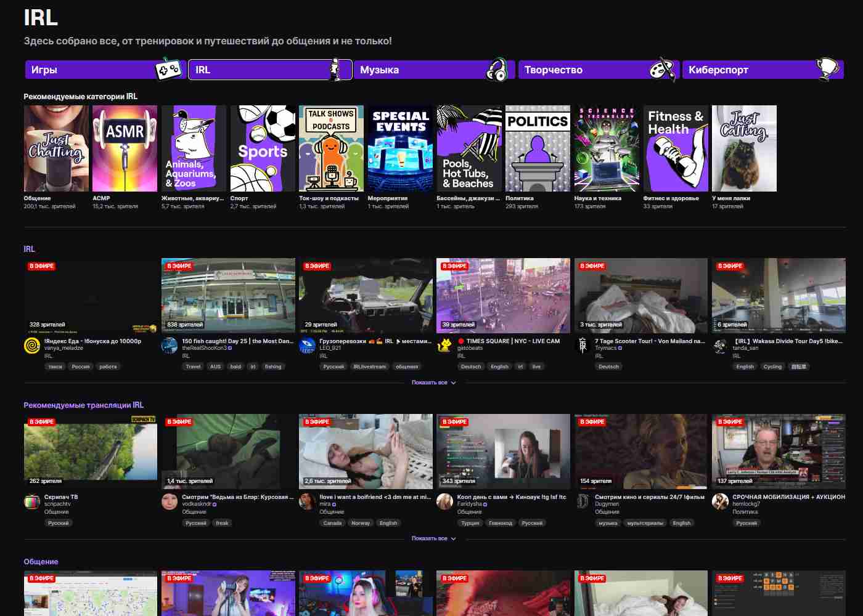This screenshot has width=863, height=616.
Task: Click Dugymen channel avatar
Action: (x=582, y=501)
